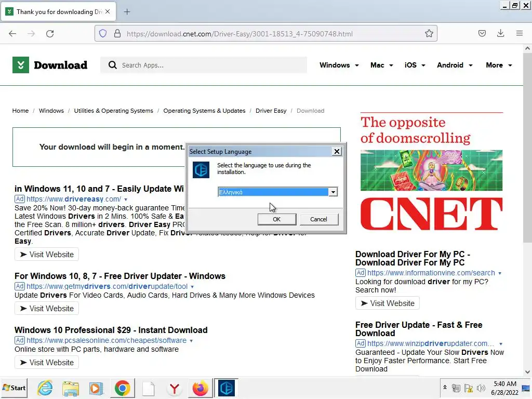Open the 'Windows 10 Professional $29' ad title
Image resolution: width=532 pixels, height=399 pixels.
pos(111,330)
